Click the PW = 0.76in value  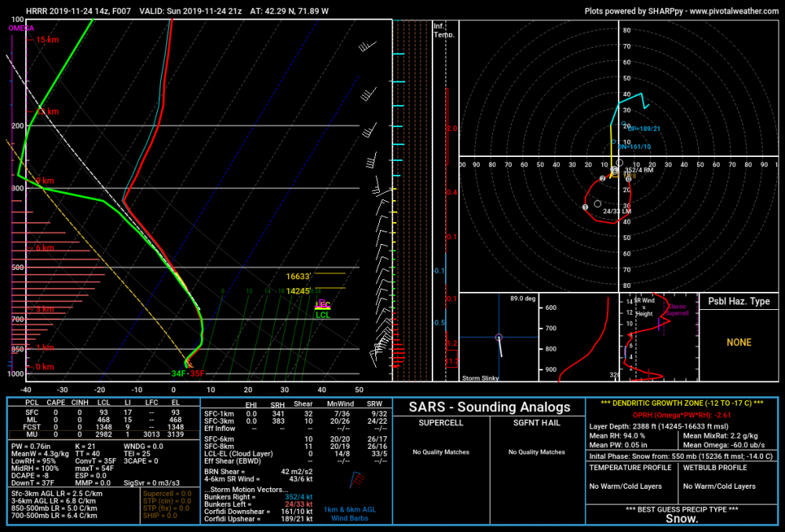[31, 446]
